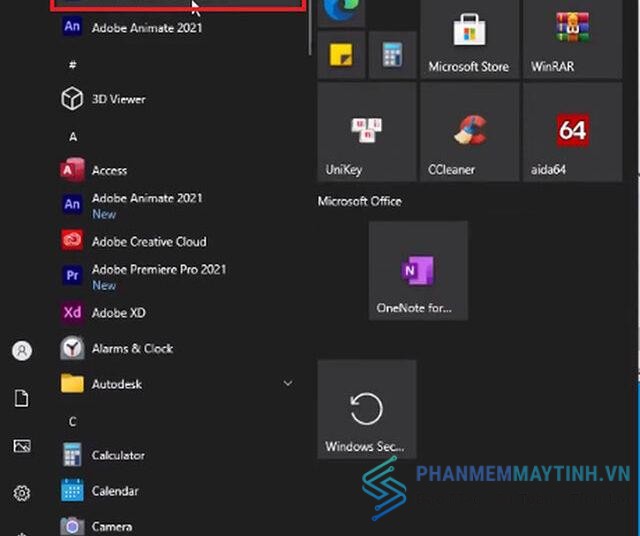This screenshot has height=536, width=640.
Task: Open CCleaner tile
Action: 469,131
